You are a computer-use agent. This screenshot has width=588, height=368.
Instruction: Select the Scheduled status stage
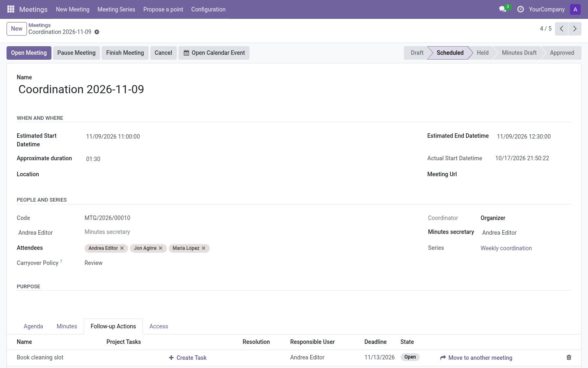[450, 53]
